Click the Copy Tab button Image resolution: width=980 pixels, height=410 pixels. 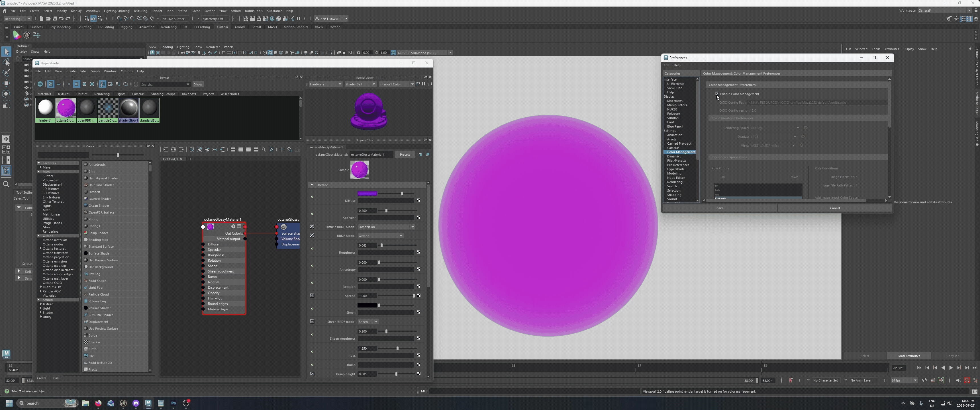click(x=952, y=356)
